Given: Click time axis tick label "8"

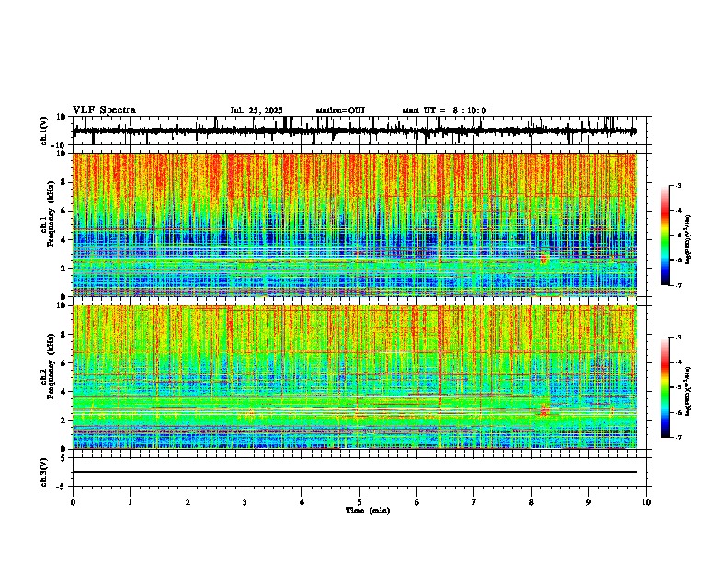Looking at the screenshot, I should click(531, 502).
